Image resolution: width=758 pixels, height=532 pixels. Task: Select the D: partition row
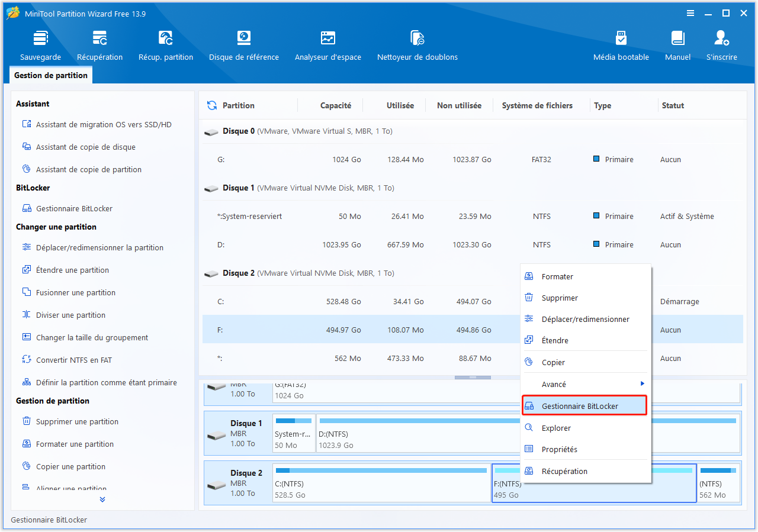point(473,245)
